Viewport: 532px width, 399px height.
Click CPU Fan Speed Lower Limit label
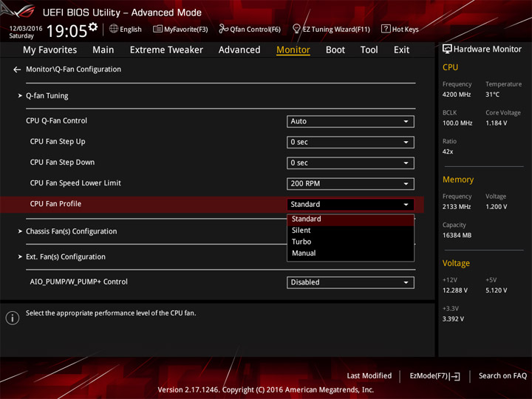click(x=75, y=183)
